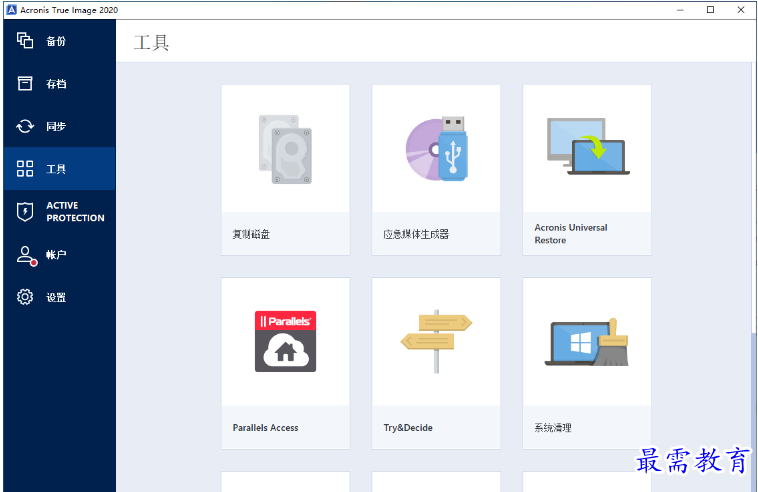
Task: Open the Parallels Access label
Action: (x=265, y=428)
